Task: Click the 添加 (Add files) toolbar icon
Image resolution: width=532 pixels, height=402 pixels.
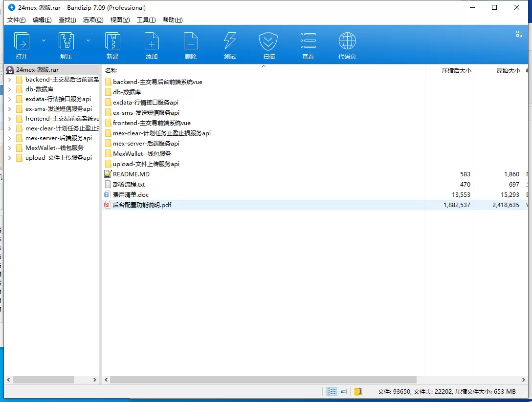Action: pos(152,44)
